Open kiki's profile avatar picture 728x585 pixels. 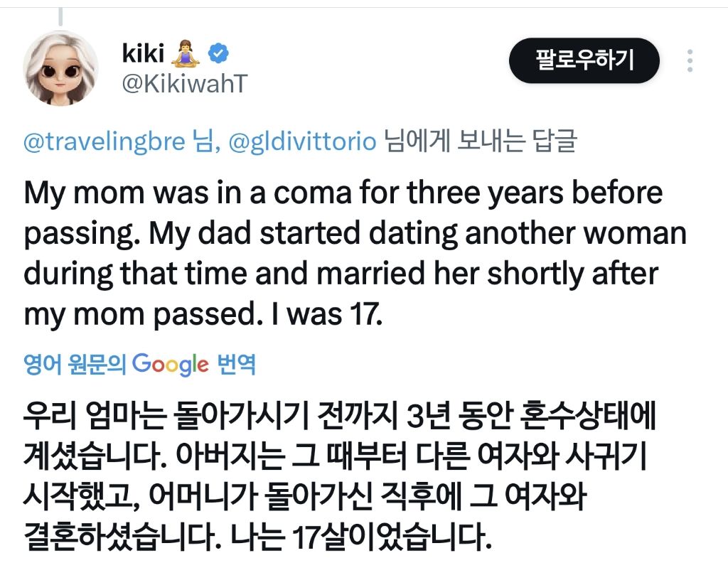click(x=60, y=68)
